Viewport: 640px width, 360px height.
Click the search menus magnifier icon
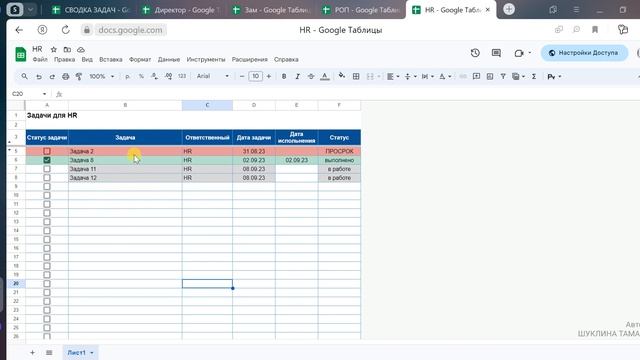click(24, 76)
